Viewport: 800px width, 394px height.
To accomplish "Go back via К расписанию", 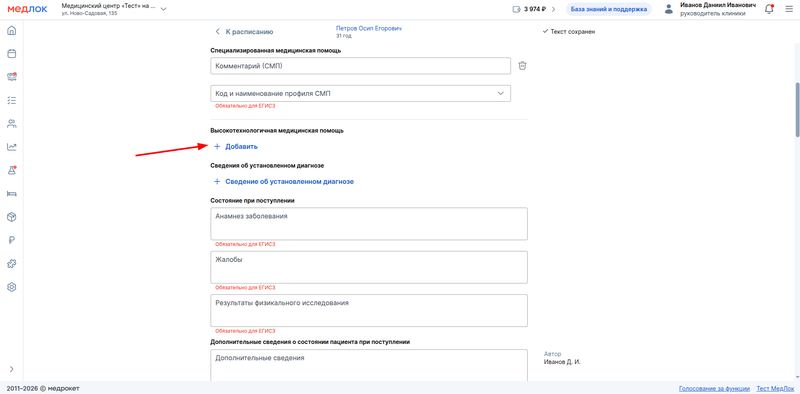I will (244, 32).
